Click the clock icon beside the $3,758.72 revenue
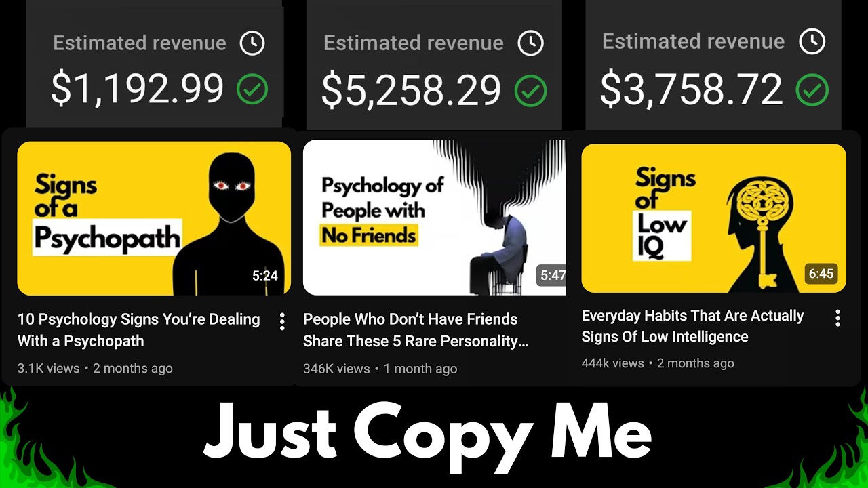The image size is (868, 488). pos(812,42)
